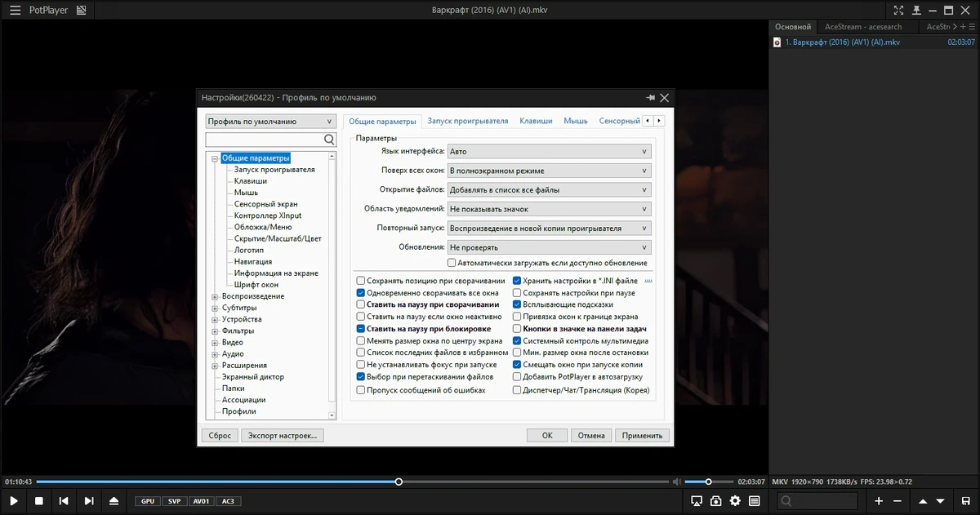The height and width of the screenshot is (515, 980).
Task: Click the 'Применить' apply button
Action: (x=643, y=436)
